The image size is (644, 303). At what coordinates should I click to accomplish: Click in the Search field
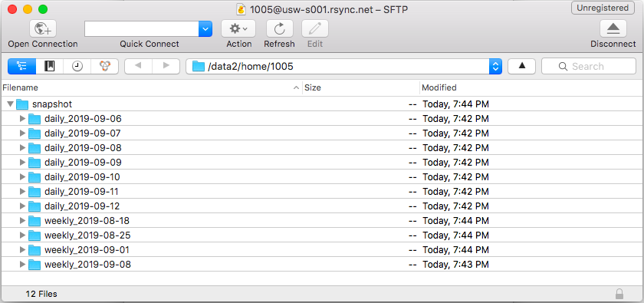pos(589,66)
